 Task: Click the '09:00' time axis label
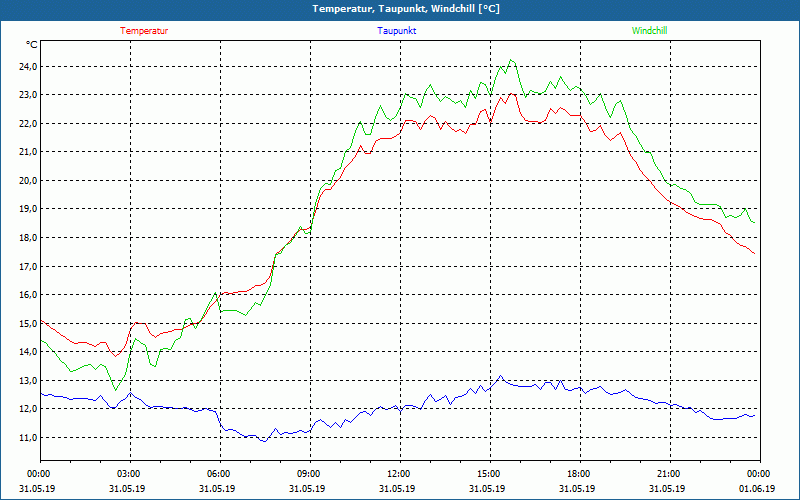point(307,474)
